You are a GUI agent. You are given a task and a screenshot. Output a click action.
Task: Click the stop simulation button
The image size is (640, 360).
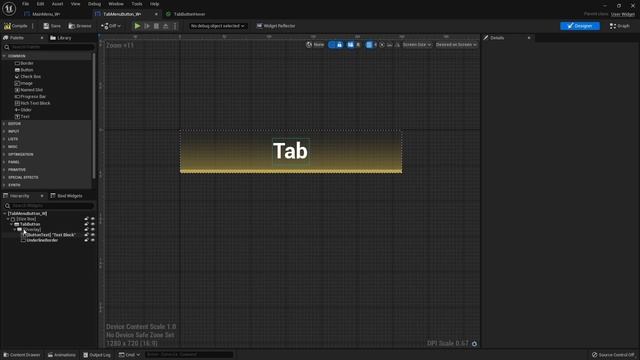click(156, 26)
